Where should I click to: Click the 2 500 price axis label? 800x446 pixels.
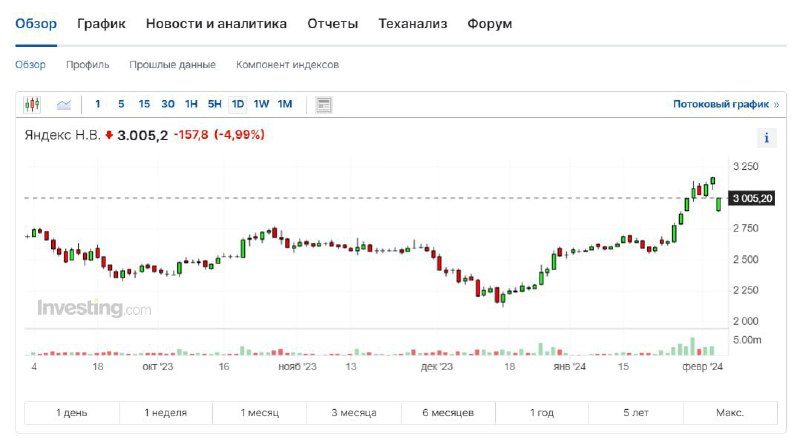(x=745, y=259)
